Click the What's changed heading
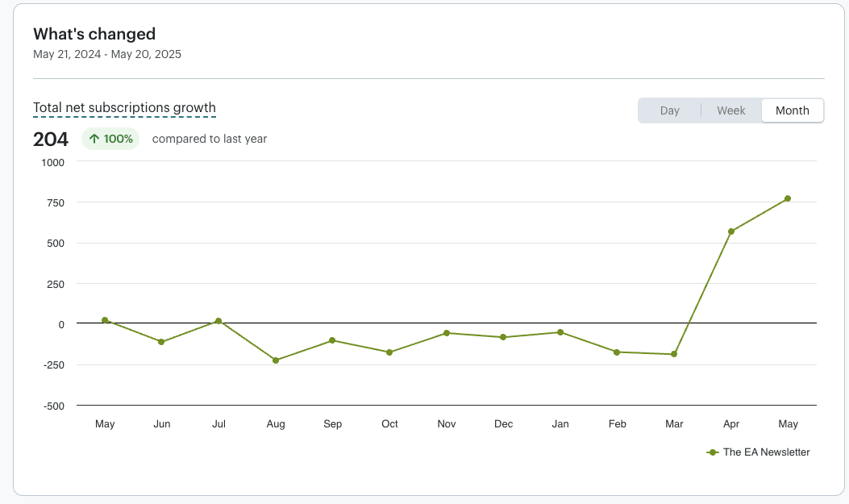This screenshot has height=504, width=849. [x=94, y=34]
